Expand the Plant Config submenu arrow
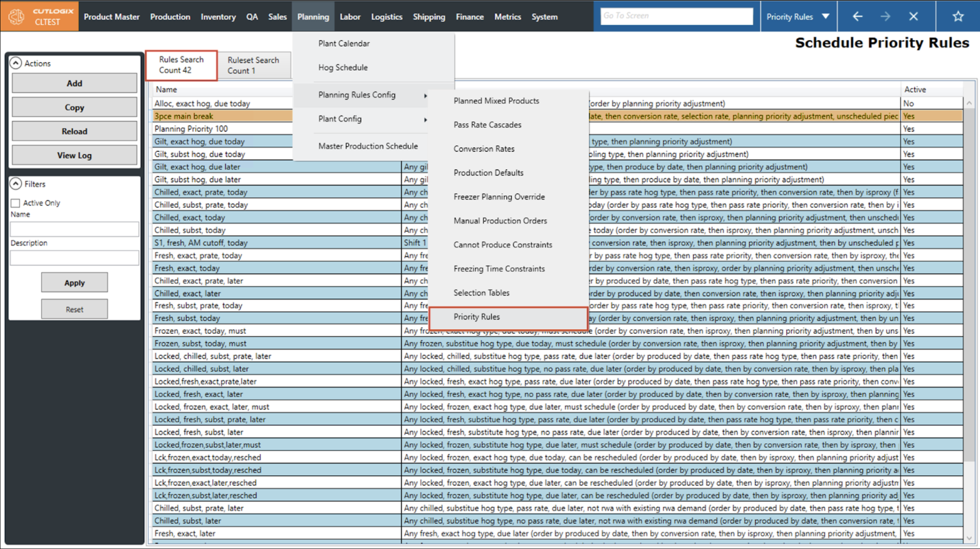This screenshot has width=980, height=549. [425, 119]
